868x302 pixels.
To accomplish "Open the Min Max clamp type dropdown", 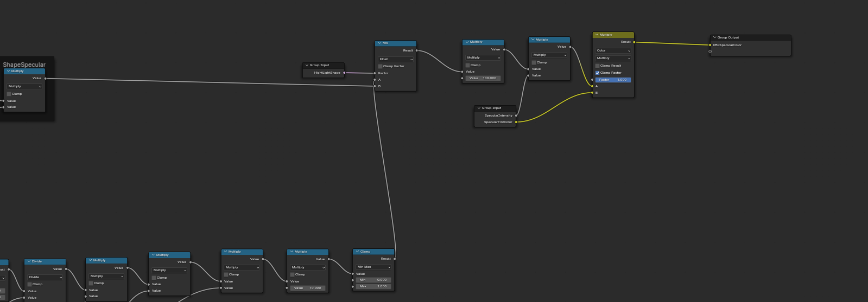I will point(373,267).
